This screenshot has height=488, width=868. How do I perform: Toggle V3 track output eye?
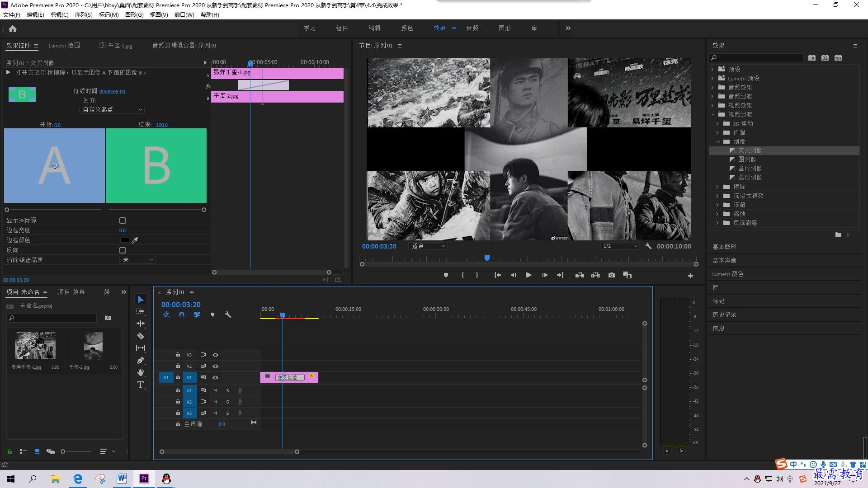tap(216, 355)
